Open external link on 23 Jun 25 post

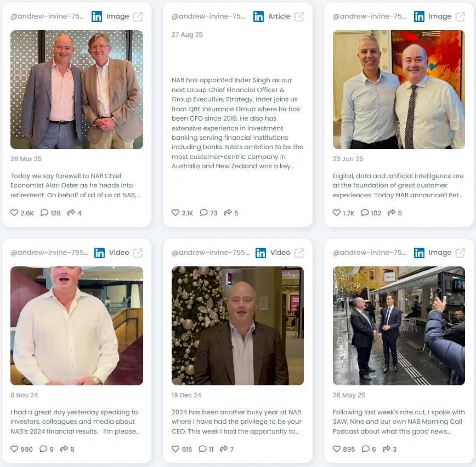[460, 16]
